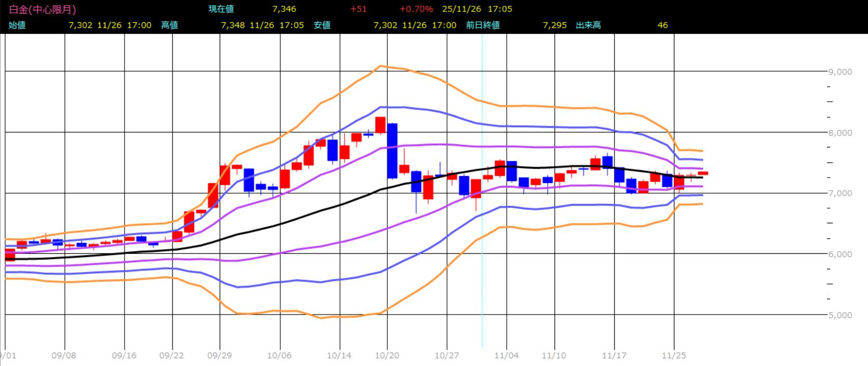Click the previous close value 7,295
Image resolution: width=868 pixels, height=366 pixels.
coord(554,25)
